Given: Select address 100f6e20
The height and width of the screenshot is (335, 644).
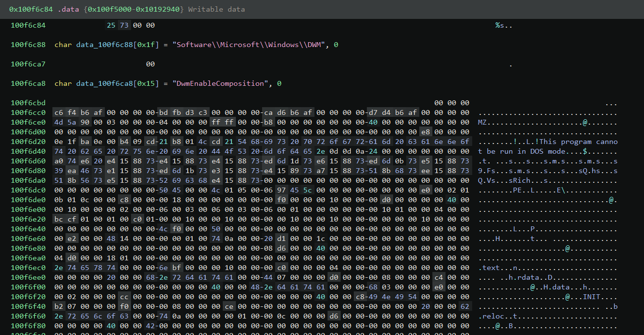Looking at the screenshot, I should click(x=28, y=219).
